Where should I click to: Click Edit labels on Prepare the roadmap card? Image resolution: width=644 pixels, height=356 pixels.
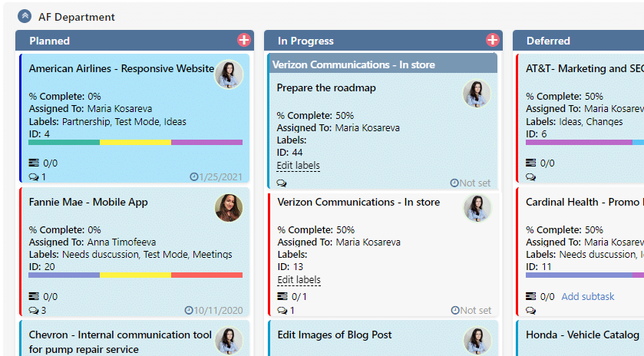point(298,166)
